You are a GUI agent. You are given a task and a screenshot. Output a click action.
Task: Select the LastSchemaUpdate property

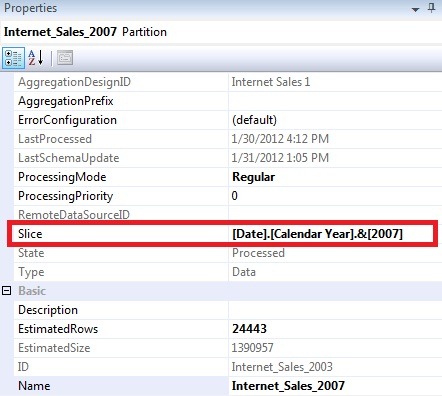(x=68, y=158)
